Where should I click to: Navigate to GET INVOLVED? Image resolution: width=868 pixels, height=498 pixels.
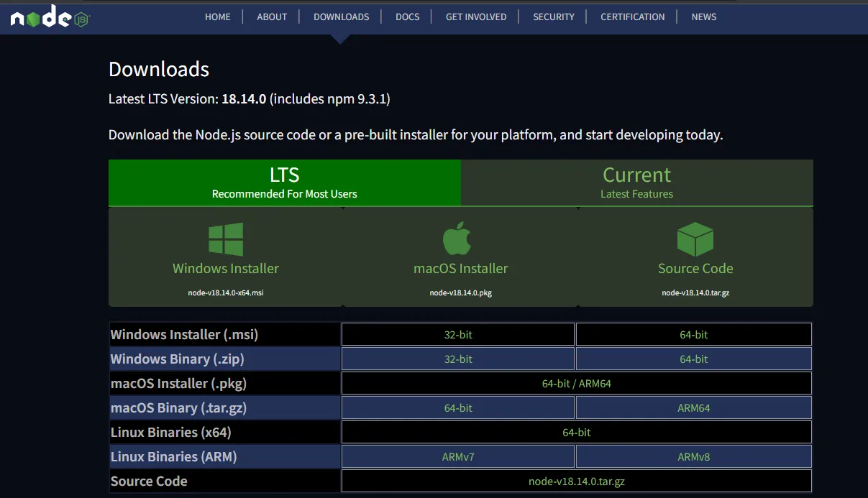pos(475,17)
